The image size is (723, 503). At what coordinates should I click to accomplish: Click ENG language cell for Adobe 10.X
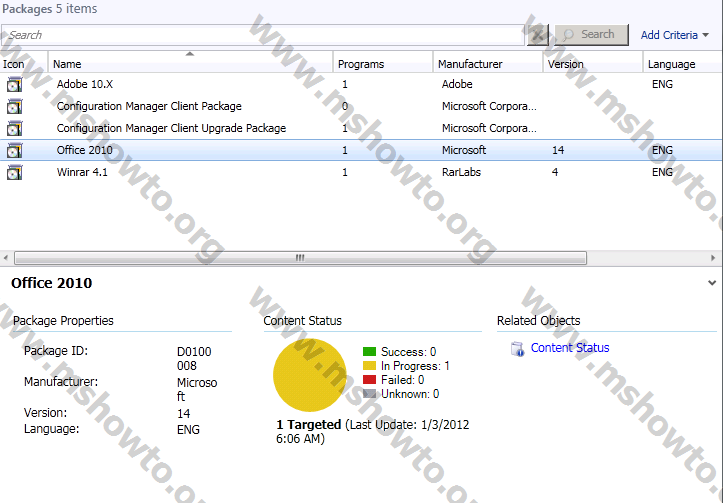pos(662,84)
